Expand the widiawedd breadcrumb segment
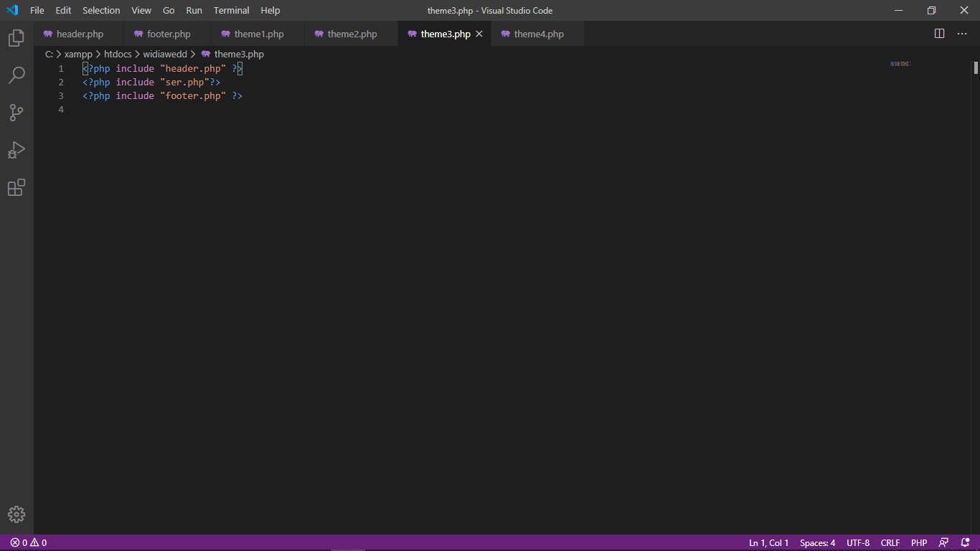Viewport: 980px width, 551px height. click(x=165, y=54)
